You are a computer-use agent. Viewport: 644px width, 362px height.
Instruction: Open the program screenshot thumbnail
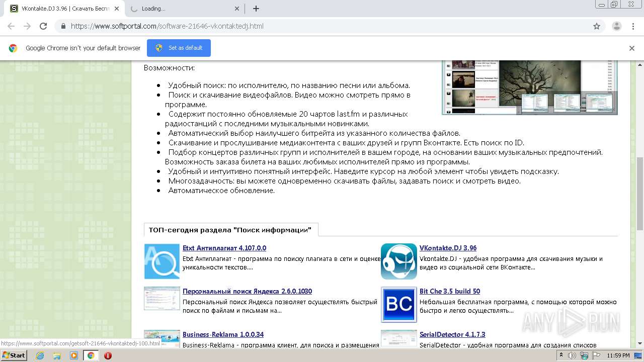coord(530,87)
